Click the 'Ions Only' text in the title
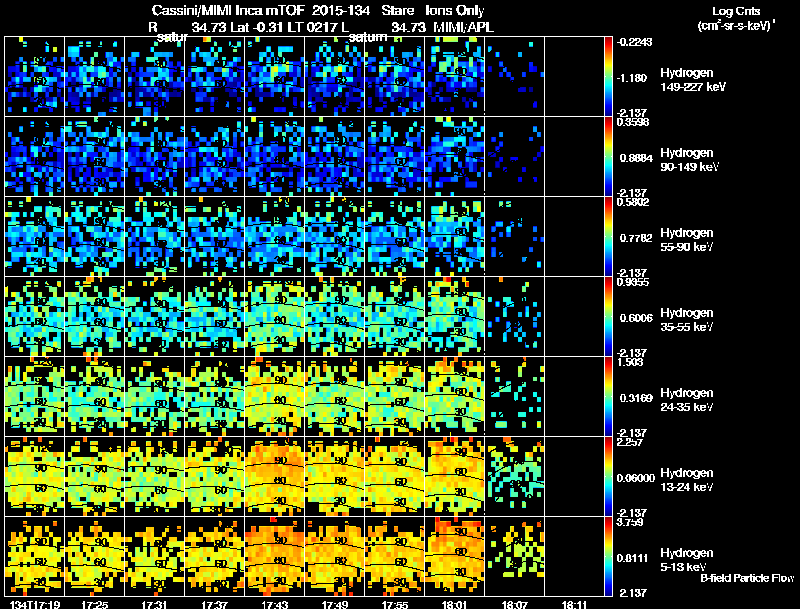The width and height of the screenshot is (800, 609). 455,11
